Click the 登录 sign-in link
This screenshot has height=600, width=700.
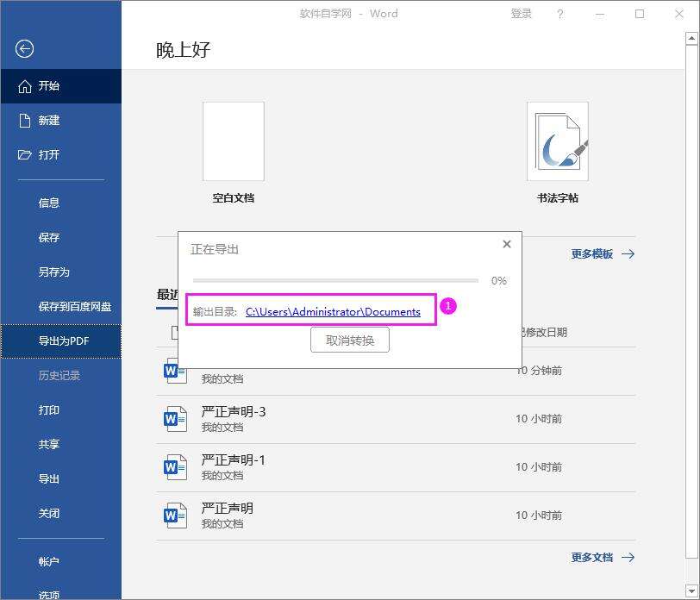pos(521,14)
